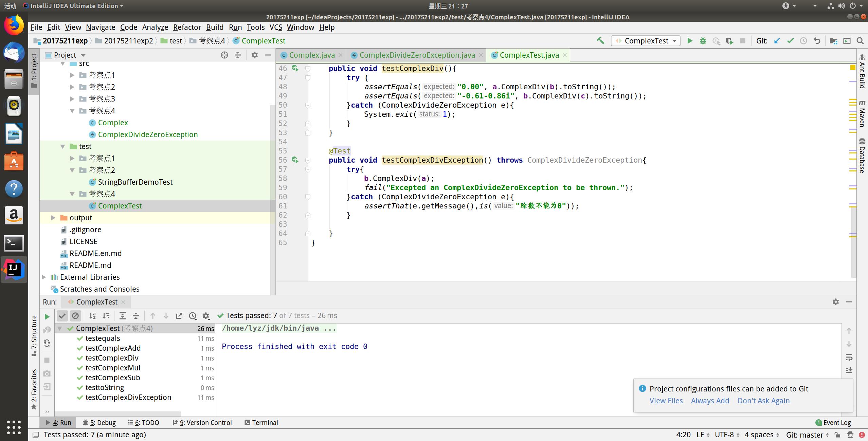Toggle the 2: Favorites side panel
868x441 pixels.
pos(34,389)
